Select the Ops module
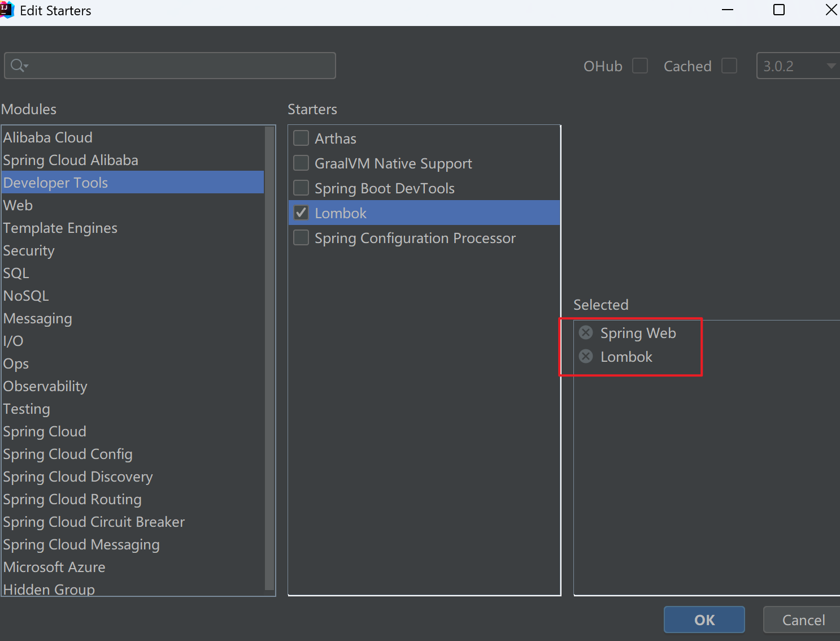The image size is (840, 641). point(133,363)
